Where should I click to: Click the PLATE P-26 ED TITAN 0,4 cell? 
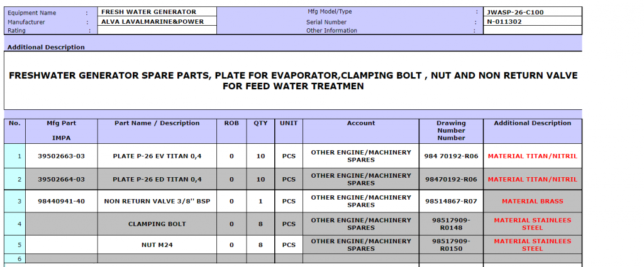click(157, 179)
